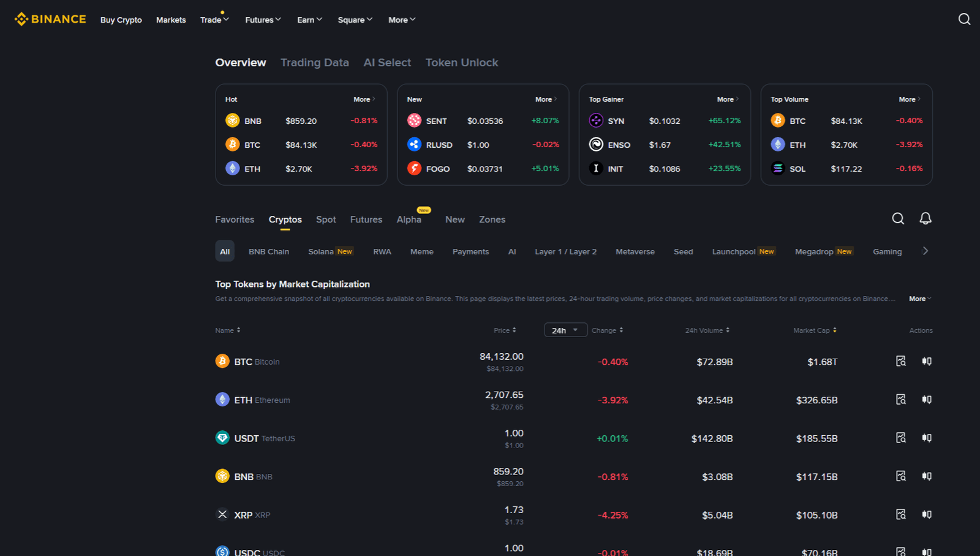Image resolution: width=980 pixels, height=556 pixels.
Task: Click the chart preview icon for ETH row
Action: (x=900, y=399)
